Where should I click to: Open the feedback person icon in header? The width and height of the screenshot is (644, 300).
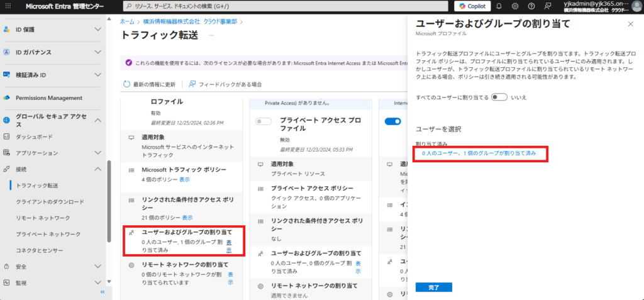[548, 6]
